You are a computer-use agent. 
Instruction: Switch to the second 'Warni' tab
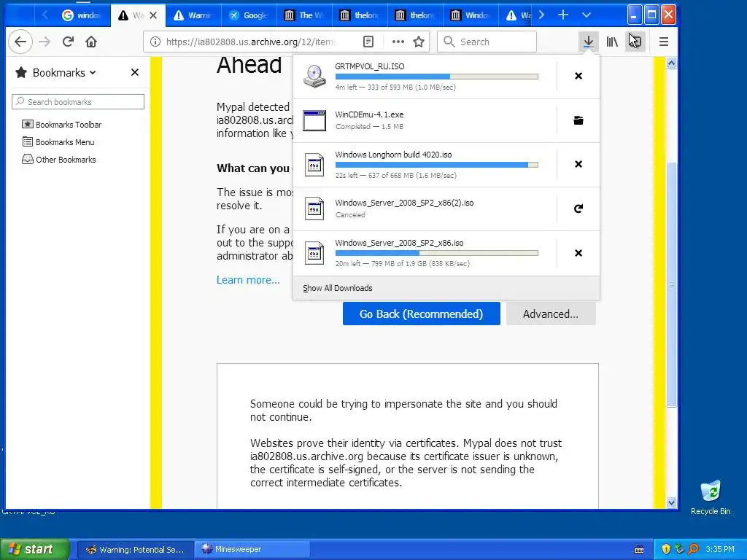[x=193, y=15]
